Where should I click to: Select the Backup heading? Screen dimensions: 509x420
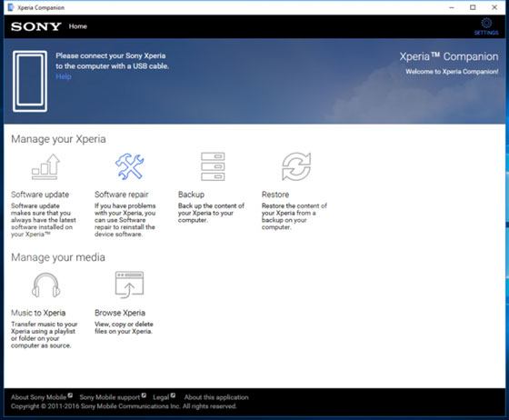pos(191,195)
